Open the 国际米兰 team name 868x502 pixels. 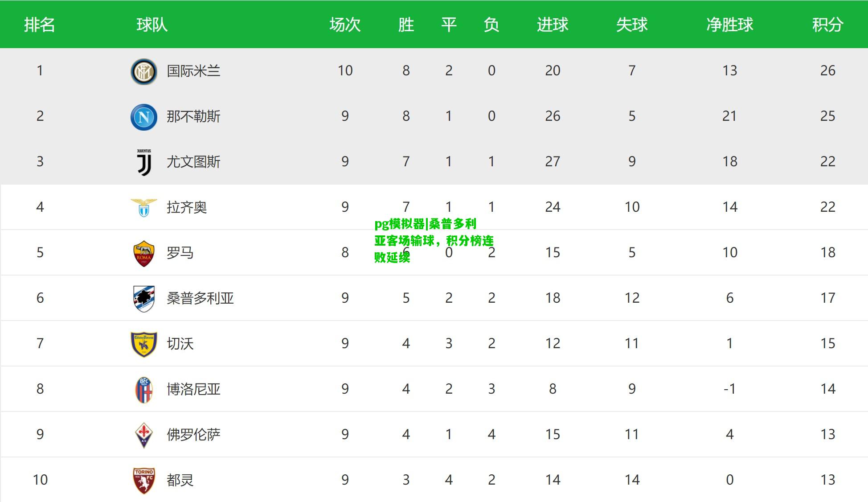point(193,71)
